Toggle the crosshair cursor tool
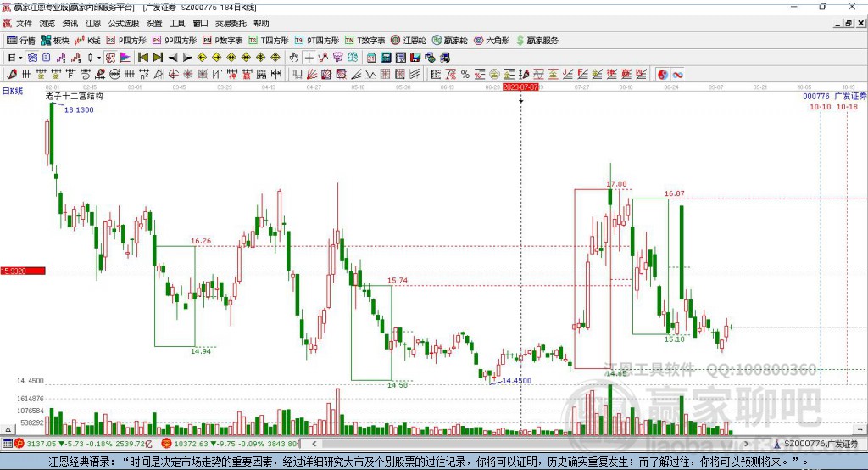Image resolution: width=868 pixels, height=470 pixels. (x=309, y=58)
